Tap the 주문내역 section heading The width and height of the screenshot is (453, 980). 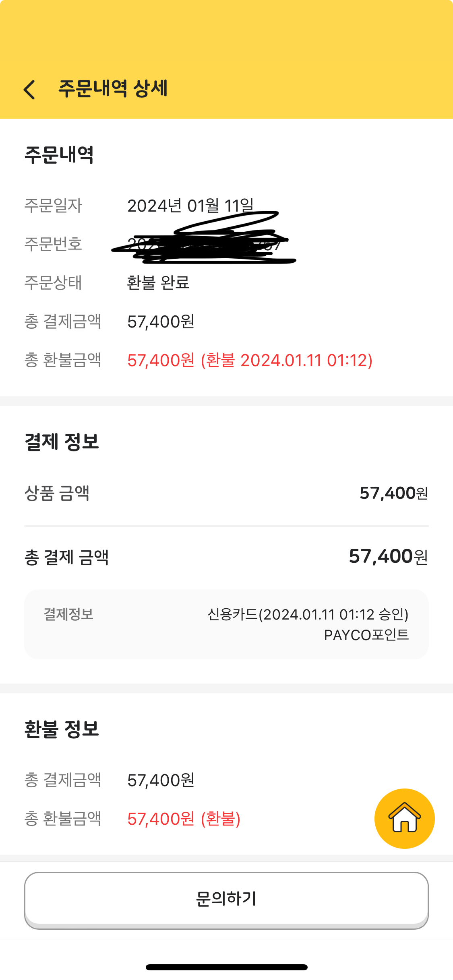click(x=59, y=155)
